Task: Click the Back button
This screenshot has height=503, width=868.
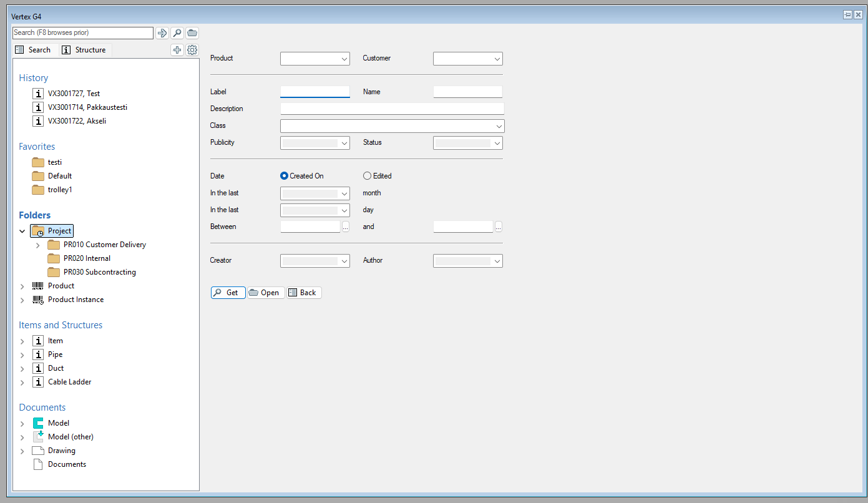Action: click(x=303, y=293)
